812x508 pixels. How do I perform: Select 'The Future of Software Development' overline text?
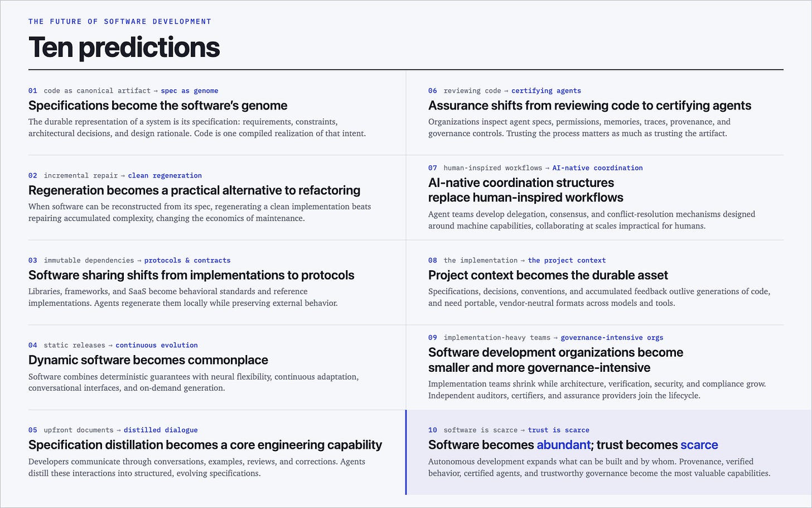click(x=120, y=21)
